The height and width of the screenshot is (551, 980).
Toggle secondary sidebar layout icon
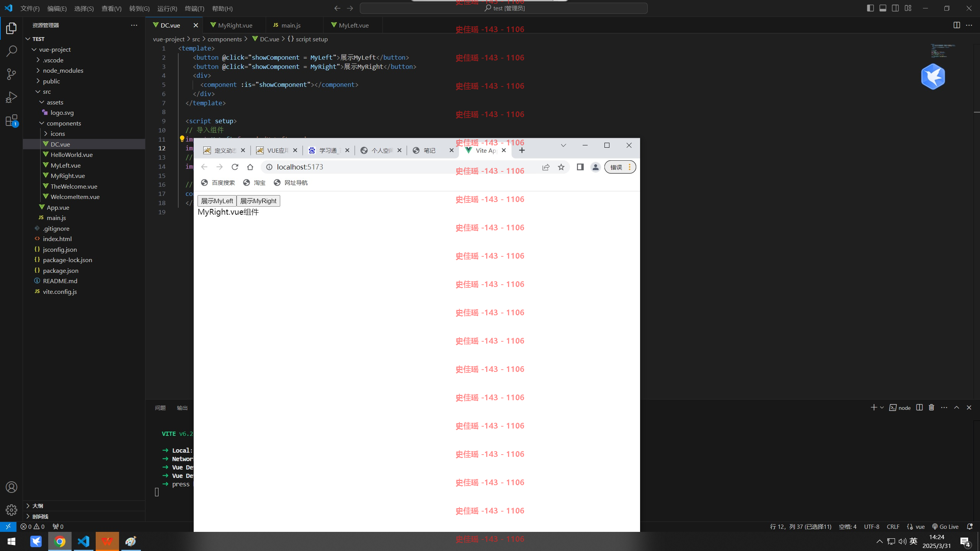tap(895, 8)
